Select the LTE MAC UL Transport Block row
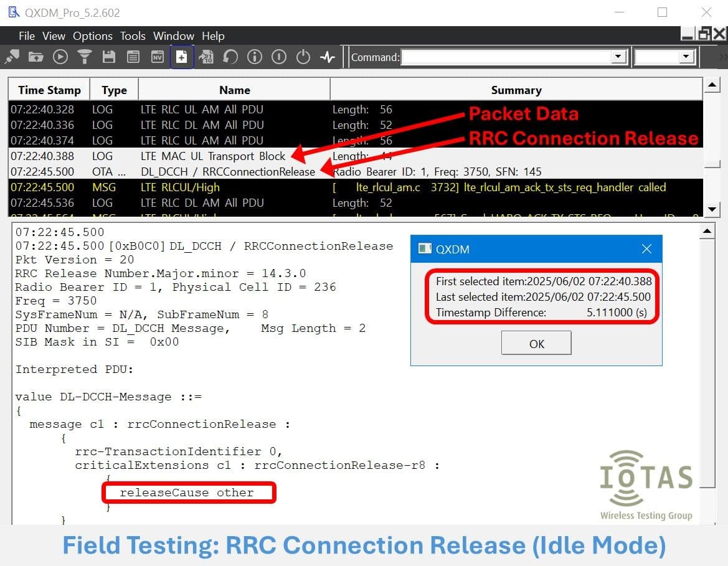The width and height of the screenshot is (728, 566). click(x=356, y=156)
